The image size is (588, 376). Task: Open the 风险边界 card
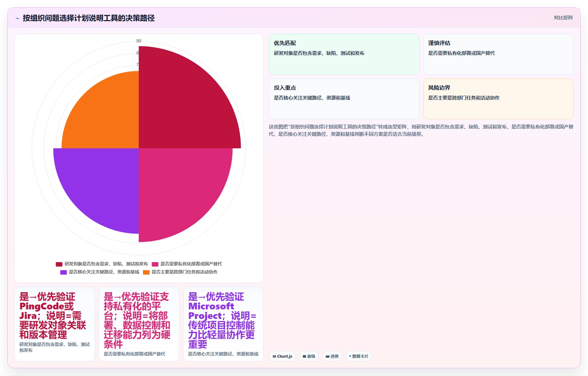[498, 99]
